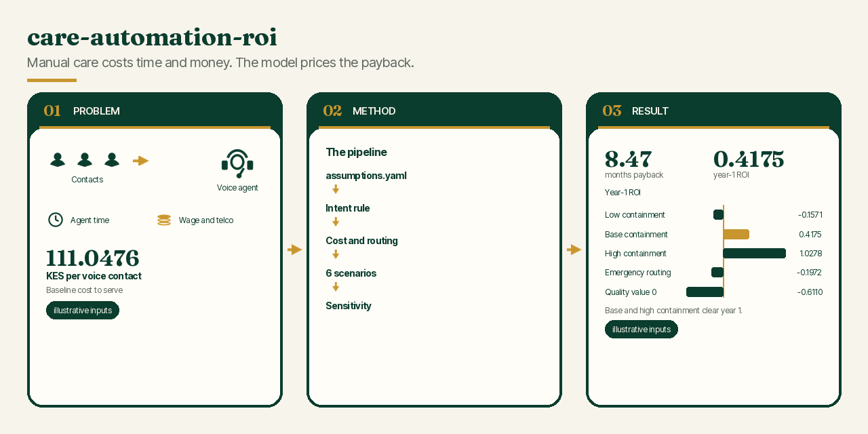
Task: Click the assumptions.yaml pipeline step
Action: (366, 176)
